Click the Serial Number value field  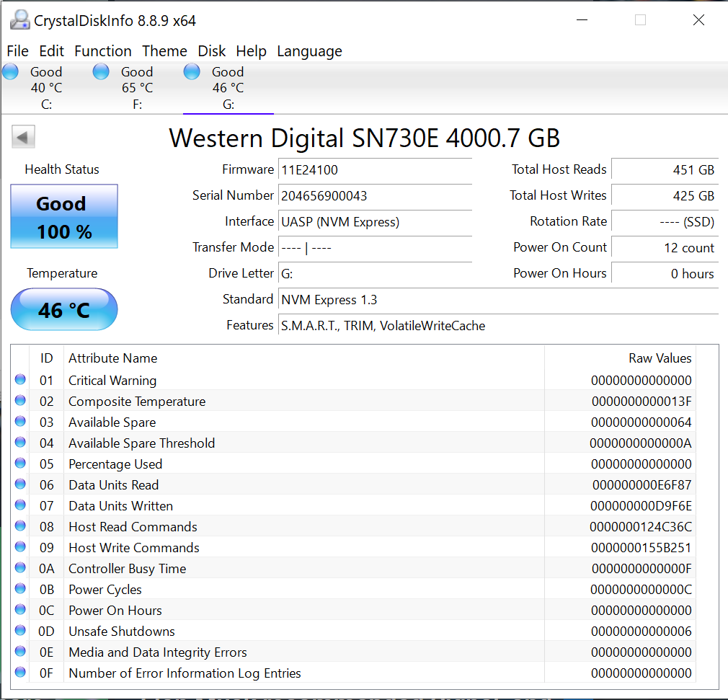[x=374, y=195]
